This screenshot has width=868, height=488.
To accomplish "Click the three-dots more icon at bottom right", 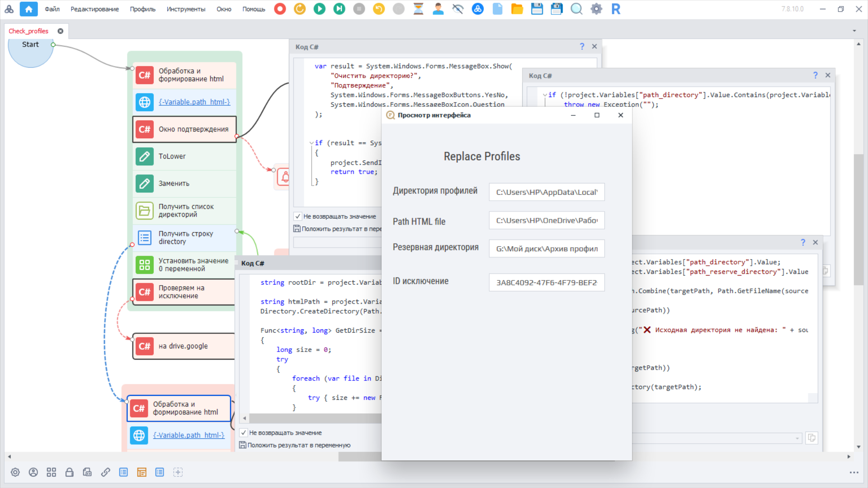I will [854, 473].
